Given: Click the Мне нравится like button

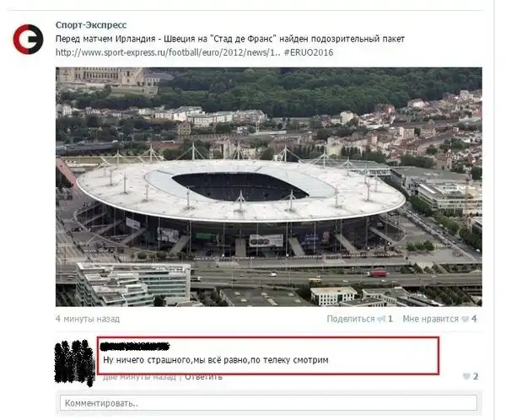Looking at the screenshot, I should (x=430, y=319).
